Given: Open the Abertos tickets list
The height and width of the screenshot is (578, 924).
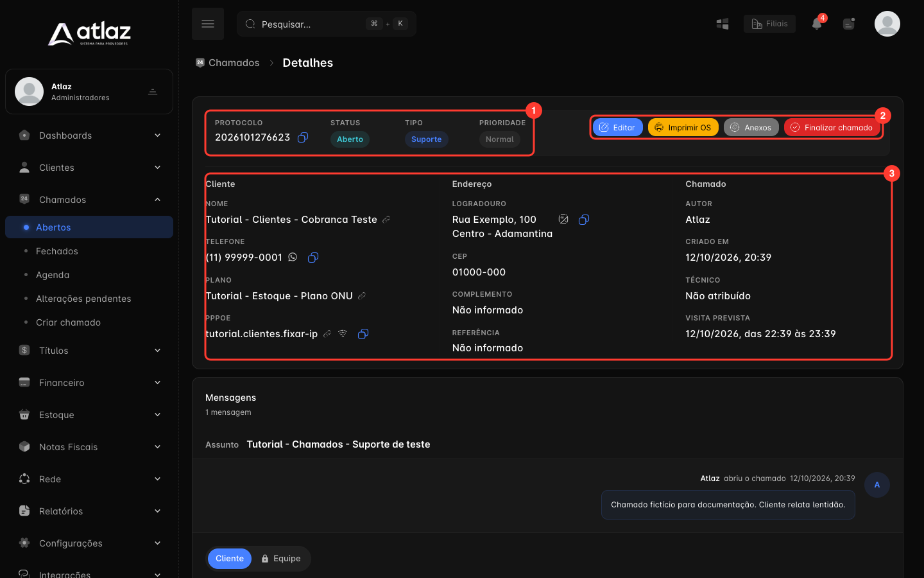Looking at the screenshot, I should coord(89,227).
